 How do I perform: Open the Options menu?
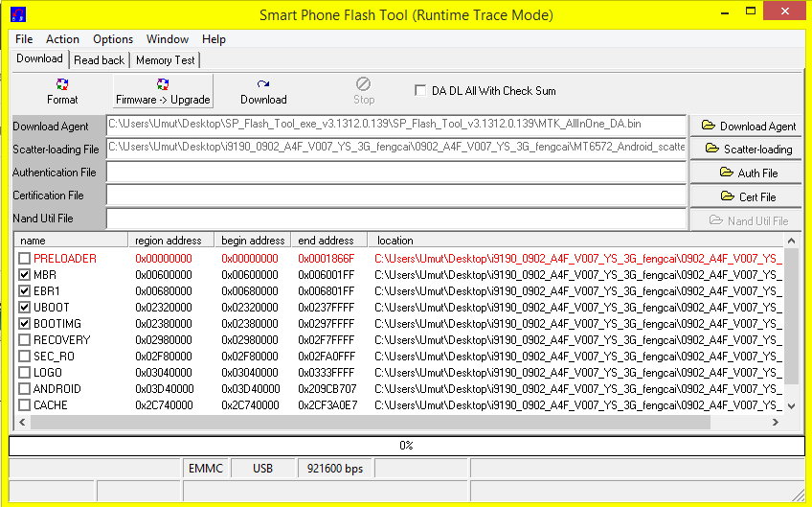[113, 39]
